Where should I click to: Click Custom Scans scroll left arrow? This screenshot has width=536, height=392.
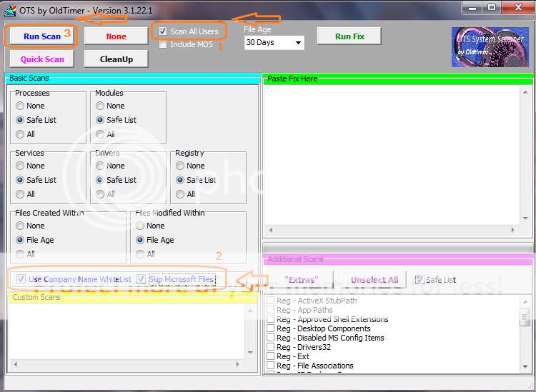(16, 364)
